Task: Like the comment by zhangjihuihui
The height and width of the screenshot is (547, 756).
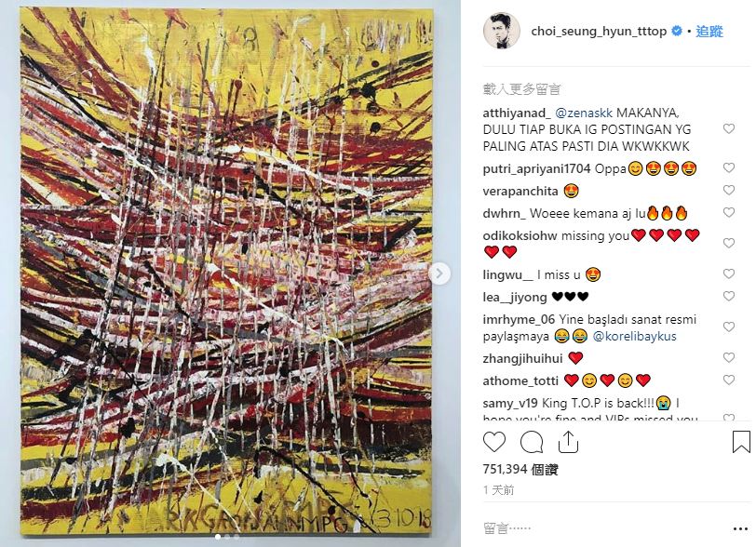Action: (728, 357)
